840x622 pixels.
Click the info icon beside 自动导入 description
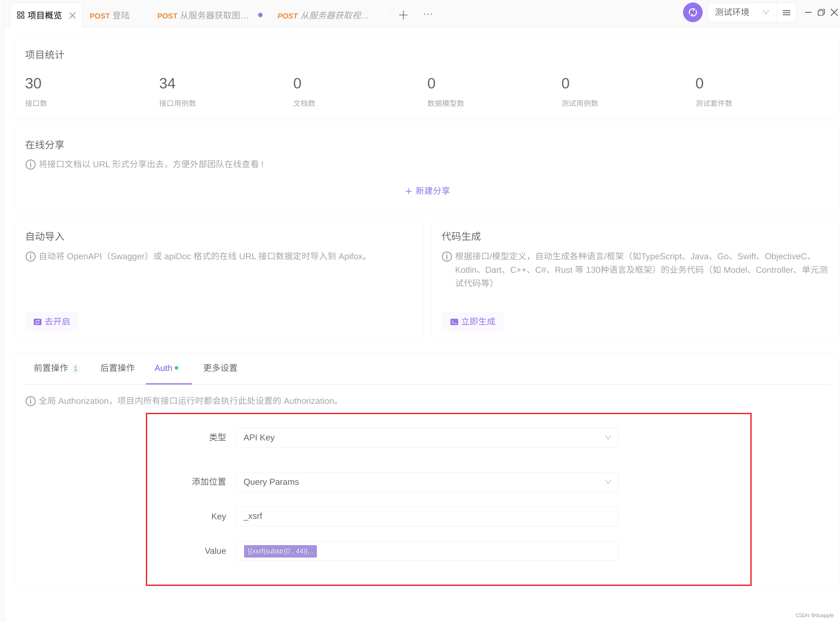[x=30, y=257]
